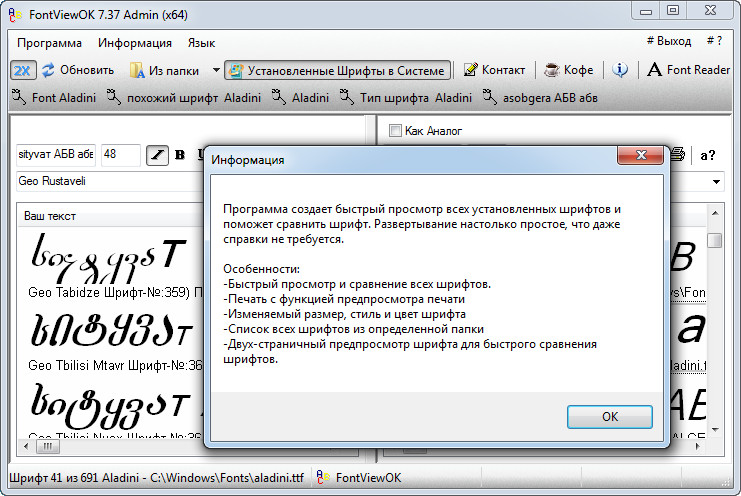
Task: Click # Выход menu item
Action: pyautogui.click(x=669, y=41)
